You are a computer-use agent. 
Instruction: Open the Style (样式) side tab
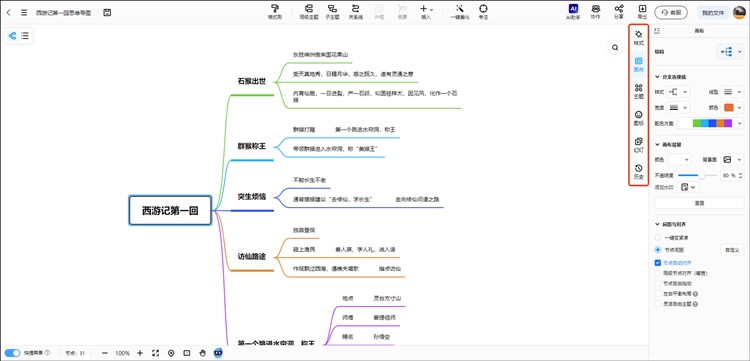[639, 38]
